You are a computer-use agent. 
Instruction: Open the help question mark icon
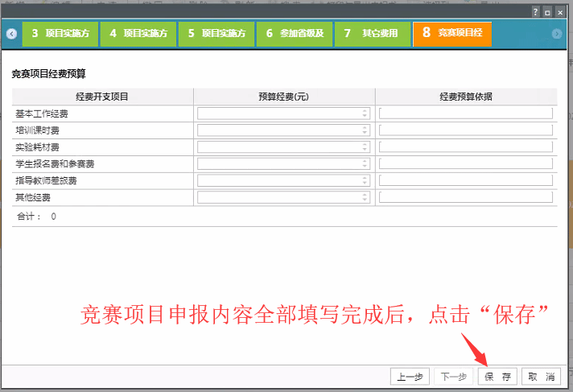coord(535,13)
